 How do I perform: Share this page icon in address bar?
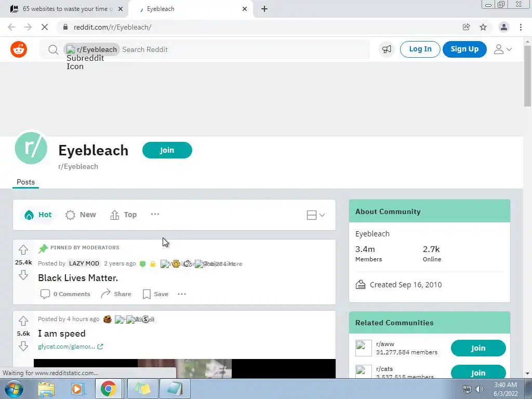click(466, 27)
